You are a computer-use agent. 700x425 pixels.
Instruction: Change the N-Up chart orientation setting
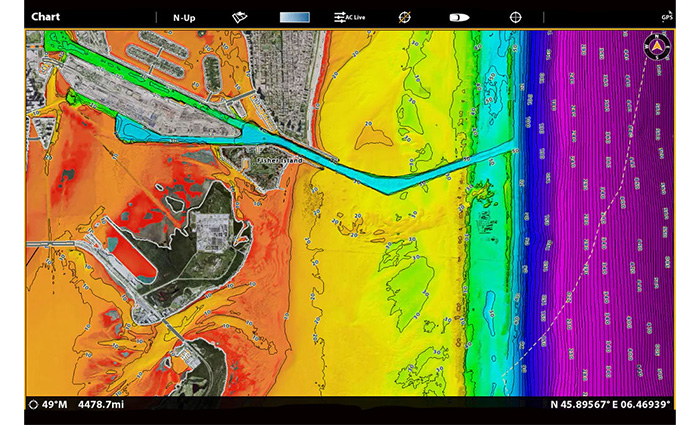click(x=184, y=18)
